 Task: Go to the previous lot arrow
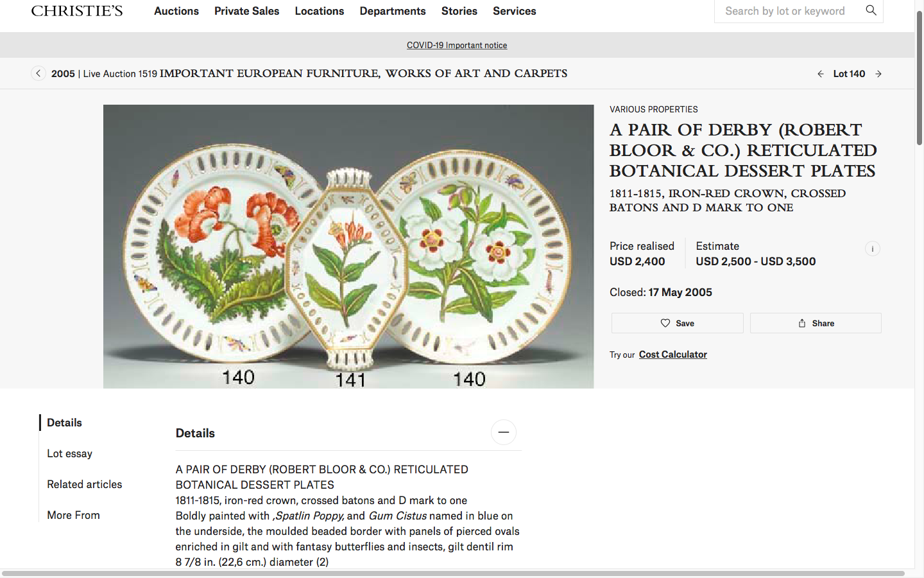click(x=821, y=74)
